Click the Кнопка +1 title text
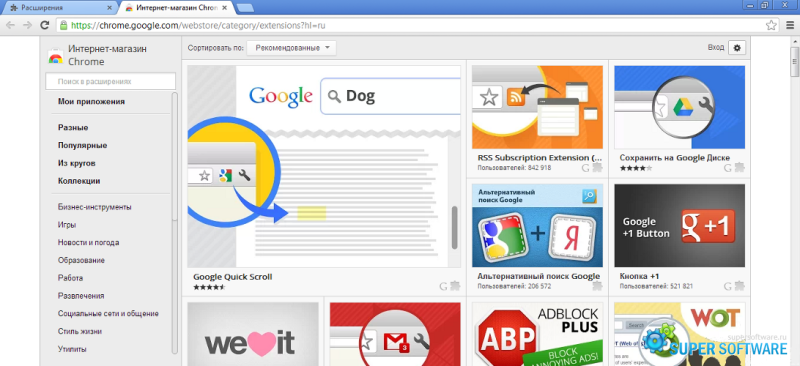This screenshot has width=800, height=366. (x=640, y=276)
